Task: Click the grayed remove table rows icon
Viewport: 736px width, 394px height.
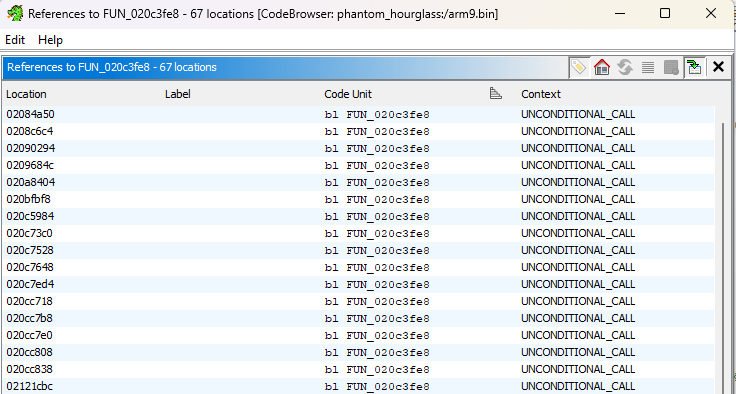Action: tap(671, 68)
